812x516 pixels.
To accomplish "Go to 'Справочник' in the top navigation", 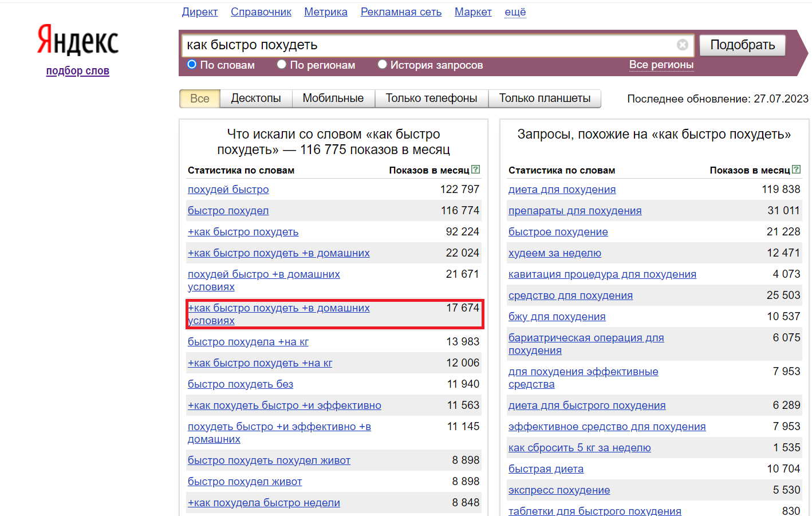I will pos(261,12).
